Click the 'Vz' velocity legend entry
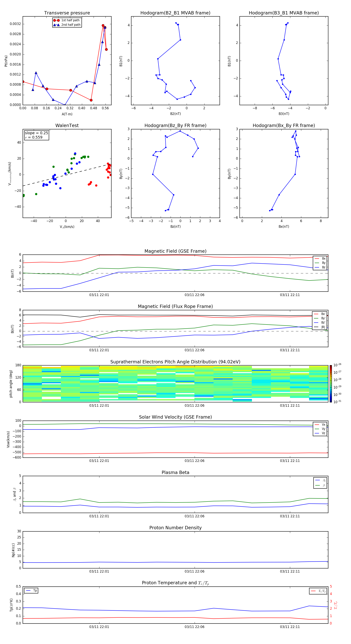The image size is (351, 644). point(320,433)
